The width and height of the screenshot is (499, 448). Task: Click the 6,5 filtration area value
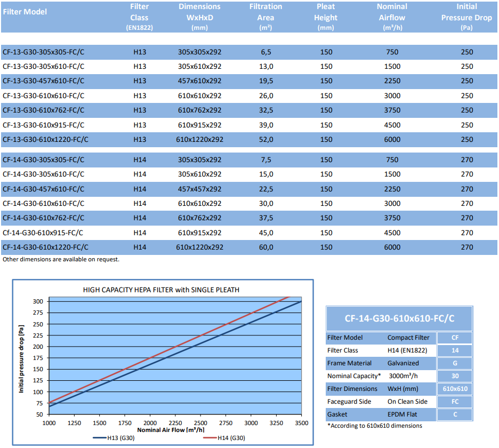[266, 52]
